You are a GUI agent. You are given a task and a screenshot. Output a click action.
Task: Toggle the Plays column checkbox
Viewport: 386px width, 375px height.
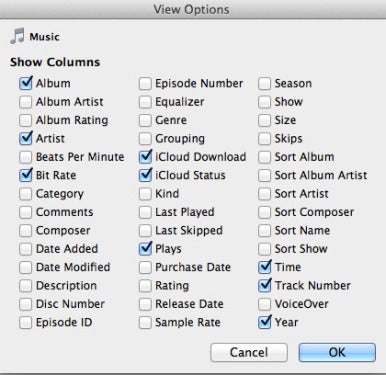pos(145,249)
